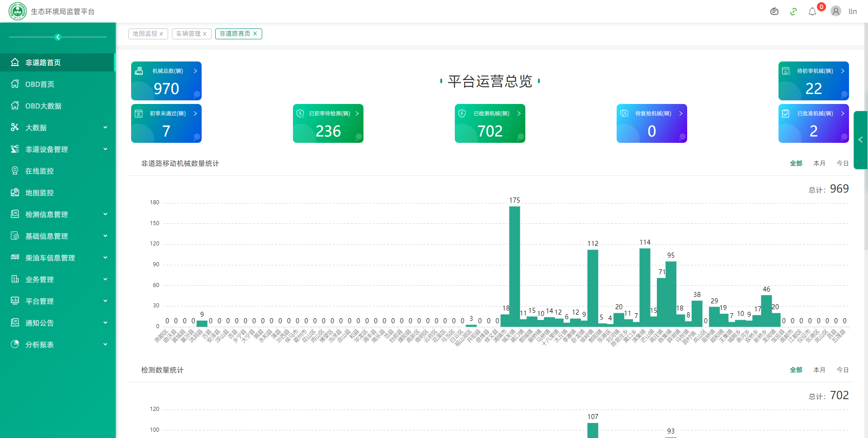
Task: Close the 车辆管理 tab
Action: click(x=205, y=34)
